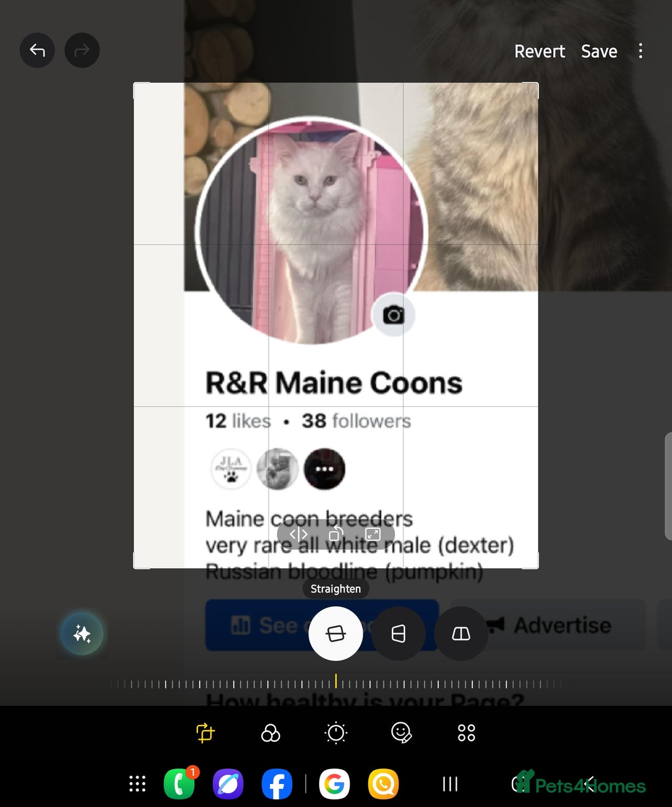The width and height of the screenshot is (672, 807).
Task: Switch to the filters tab
Action: 271,733
